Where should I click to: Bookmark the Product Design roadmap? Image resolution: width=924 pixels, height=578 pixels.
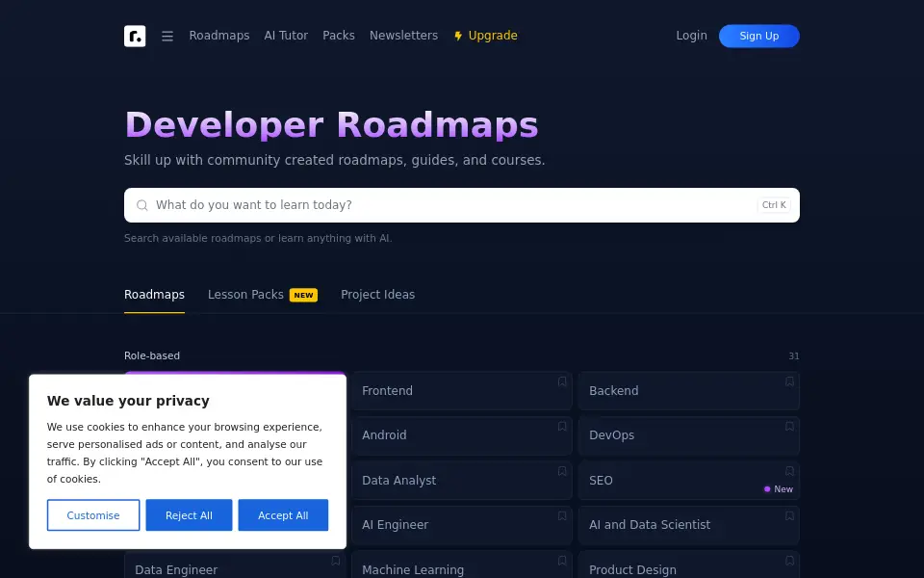pyautogui.click(x=789, y=561)
